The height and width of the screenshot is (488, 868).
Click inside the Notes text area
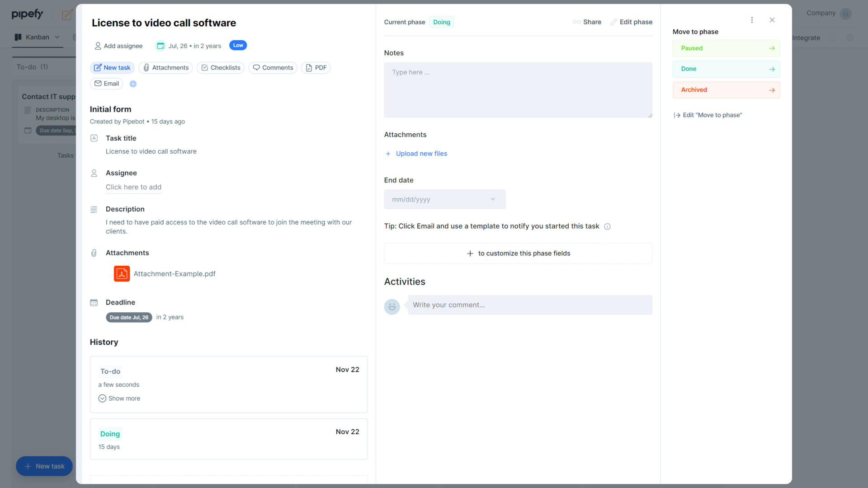518,89
